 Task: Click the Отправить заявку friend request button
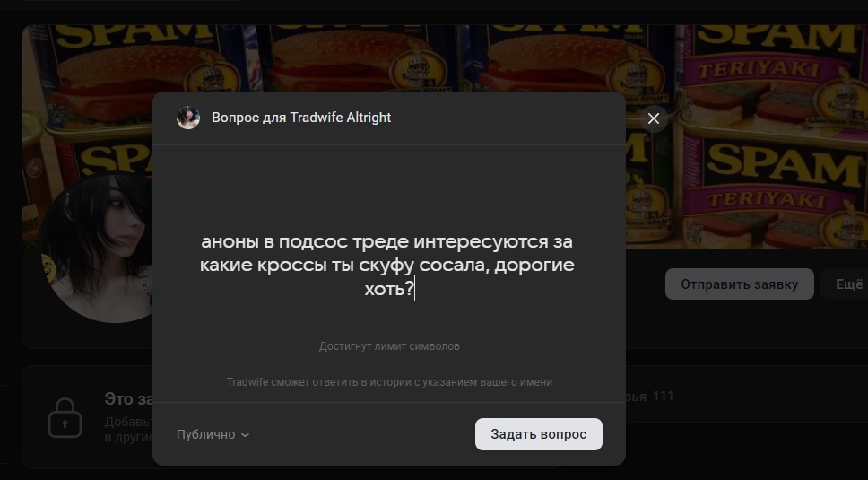pos(740,284)
